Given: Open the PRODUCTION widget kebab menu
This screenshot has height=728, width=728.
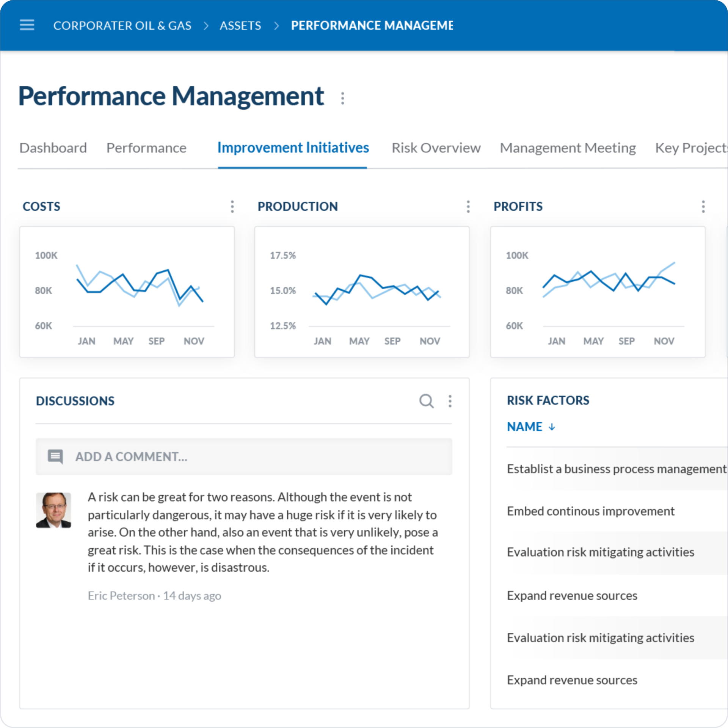Looking at the screenshot, I should click(x=468, y=207).
